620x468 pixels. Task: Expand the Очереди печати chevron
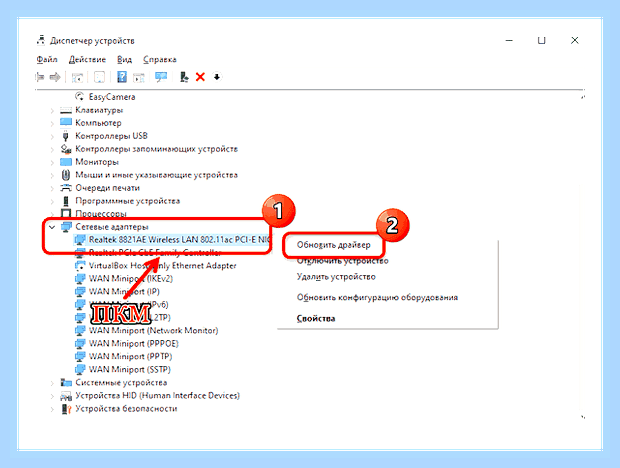click(x=52, y=188)
